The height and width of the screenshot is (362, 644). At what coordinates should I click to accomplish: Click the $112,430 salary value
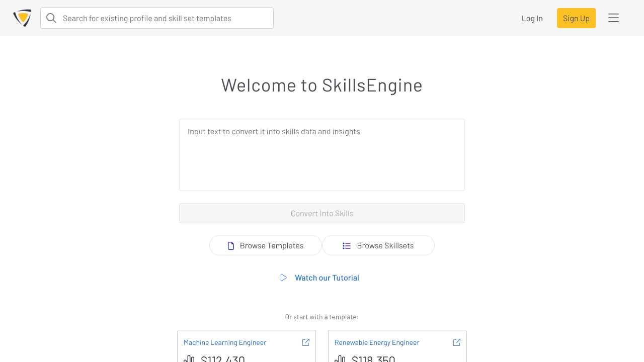pyautogui.click(x=223, y=358)
